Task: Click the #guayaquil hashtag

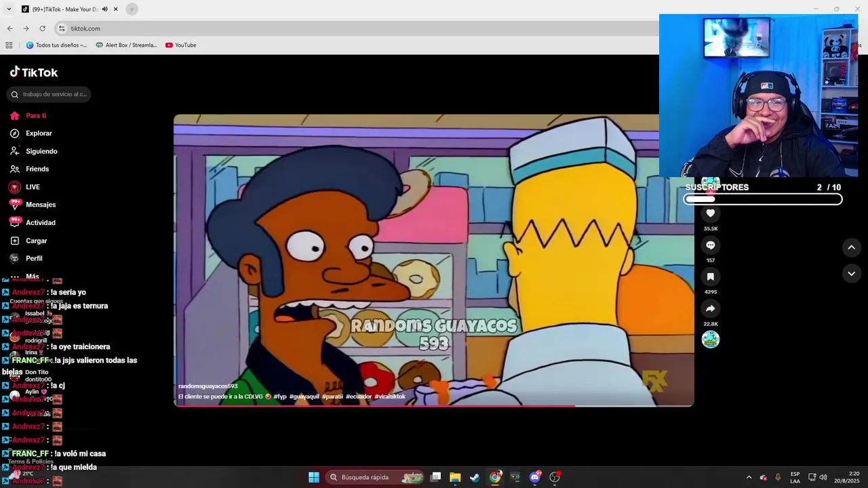Action: click(304, 396)
